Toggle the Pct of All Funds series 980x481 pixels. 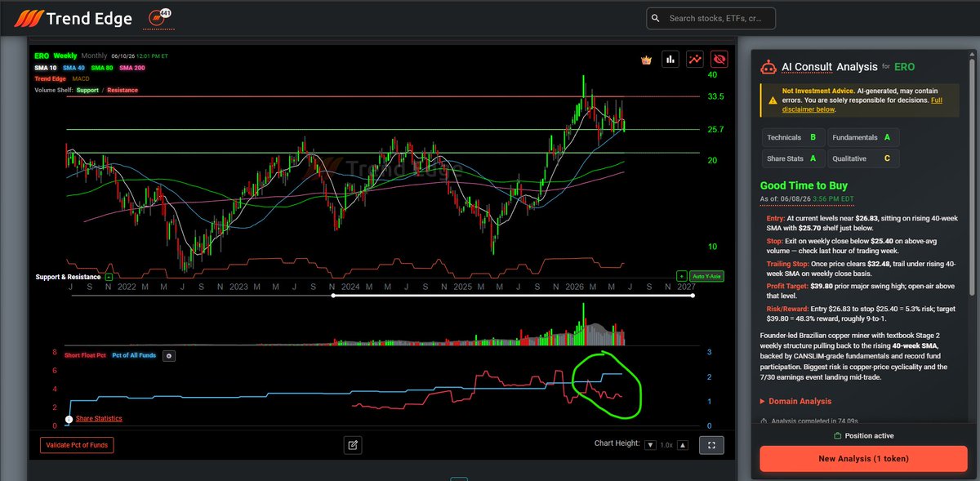coord(136,355)
